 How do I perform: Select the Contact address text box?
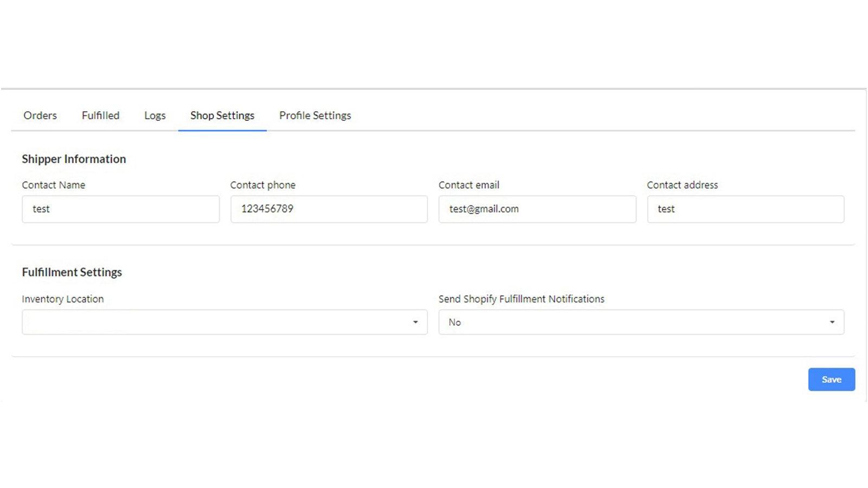[x=745, y=209]
